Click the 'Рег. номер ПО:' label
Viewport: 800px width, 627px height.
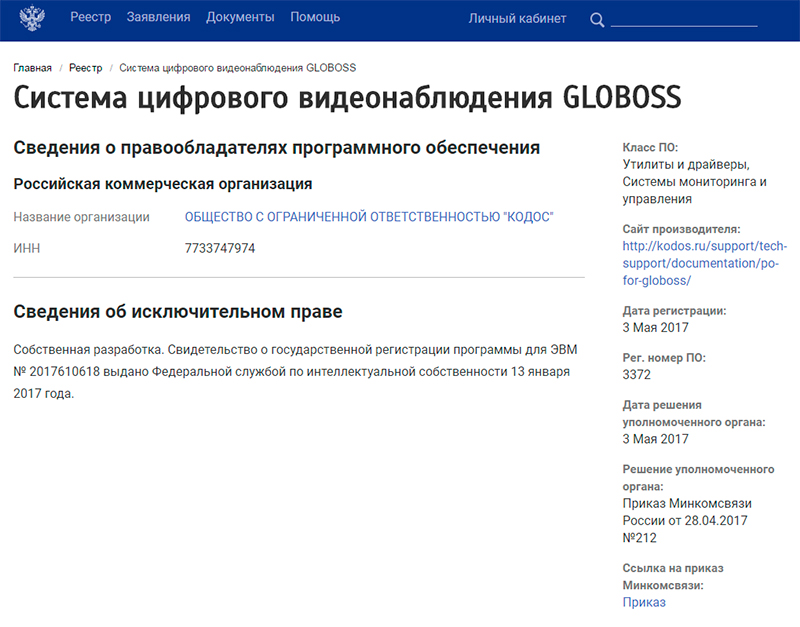pyautogui.click(x=664, y=358)
